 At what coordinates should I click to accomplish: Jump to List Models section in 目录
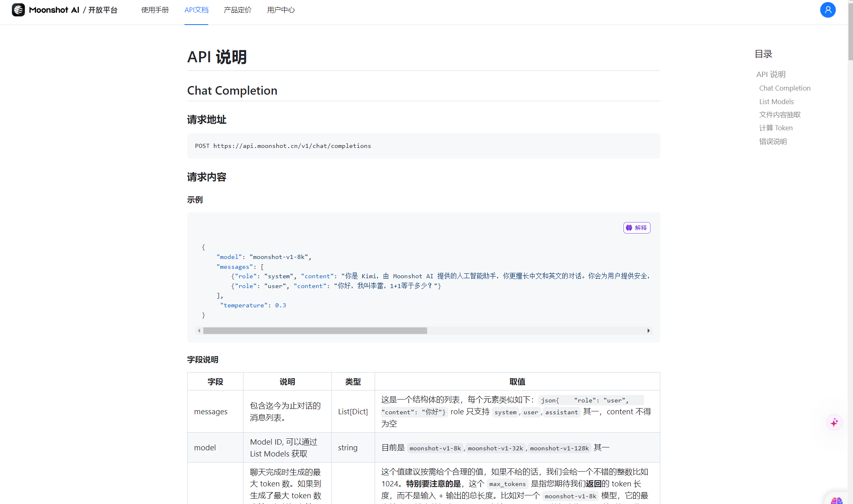[776, 102]
